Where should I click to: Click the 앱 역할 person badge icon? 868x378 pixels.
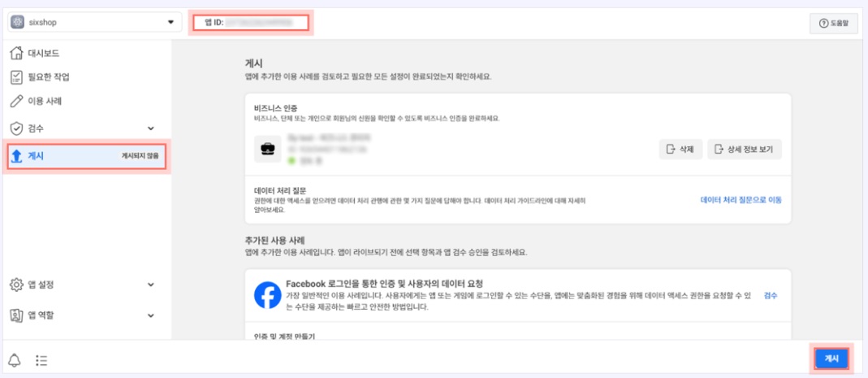(x=16, y=315)
